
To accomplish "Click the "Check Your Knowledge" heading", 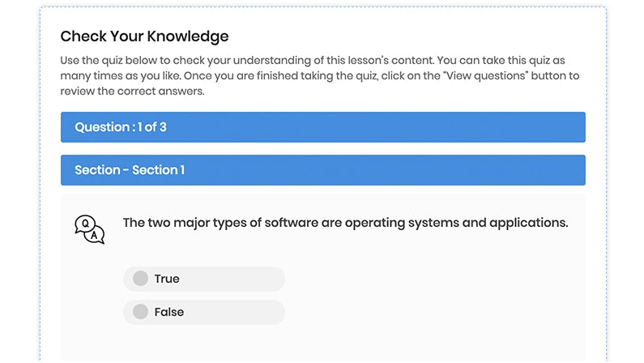I will pyautogui.click(x=144, y=36).
